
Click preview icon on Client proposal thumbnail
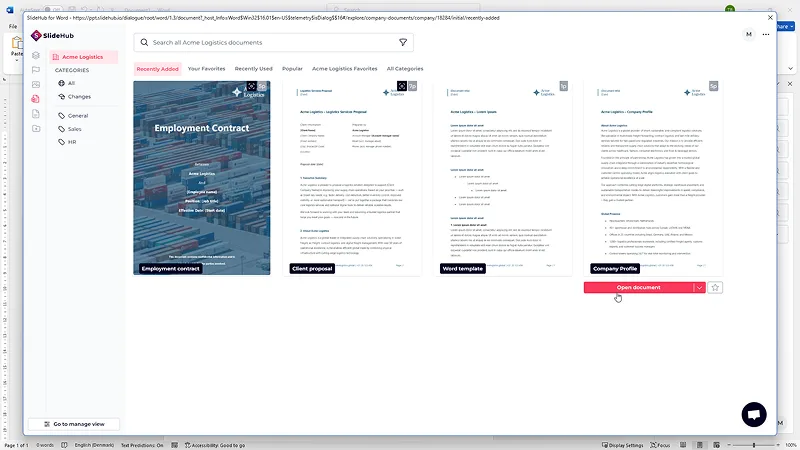coord(402,86)
